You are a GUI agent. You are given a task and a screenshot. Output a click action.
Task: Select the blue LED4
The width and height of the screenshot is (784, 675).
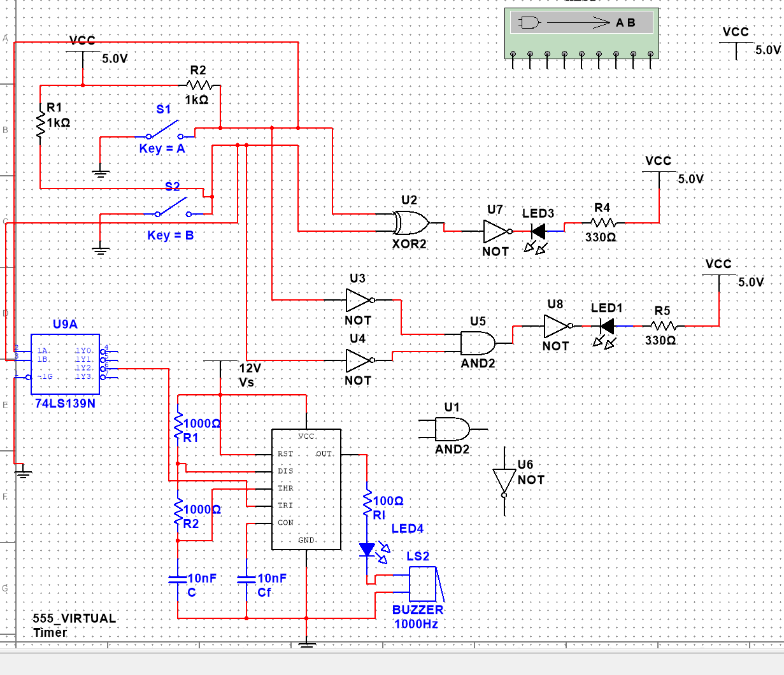click(x=368, y=549)
